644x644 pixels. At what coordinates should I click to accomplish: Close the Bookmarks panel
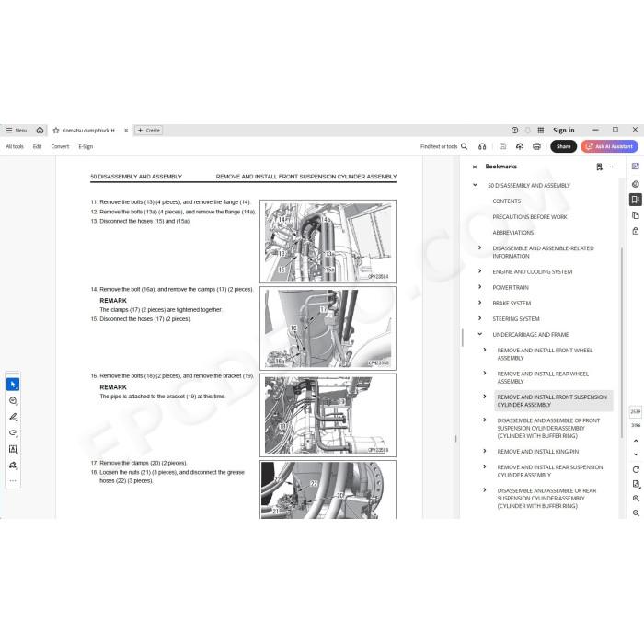pyautogui.click(x=475, y=167)
